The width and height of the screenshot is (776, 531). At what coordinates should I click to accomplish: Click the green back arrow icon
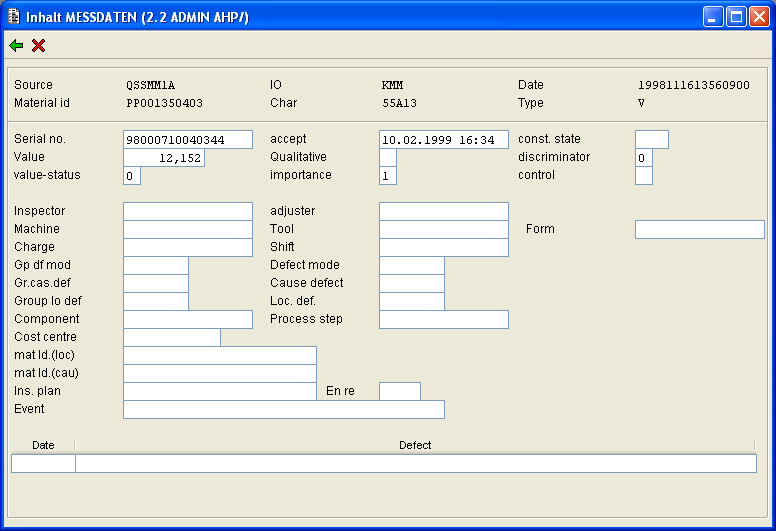coord(16,46)
